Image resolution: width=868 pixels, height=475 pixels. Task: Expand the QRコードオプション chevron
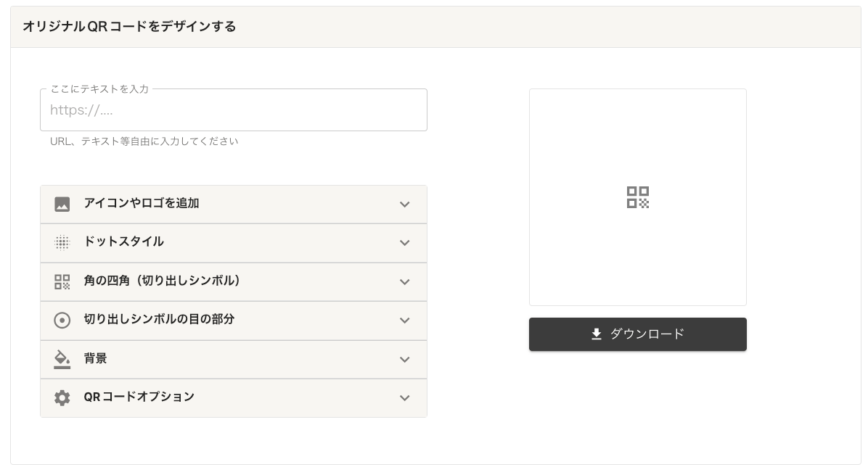pos(405,397)
